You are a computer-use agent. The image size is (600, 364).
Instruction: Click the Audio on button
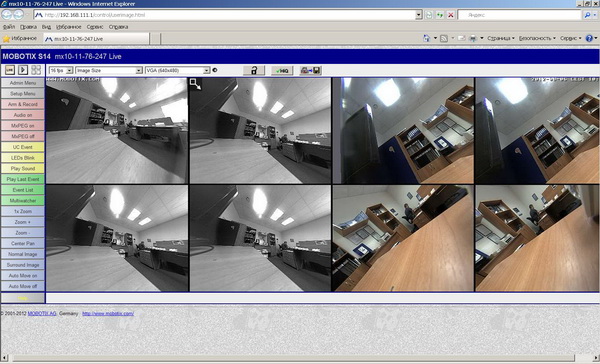(x=23, y=115)
